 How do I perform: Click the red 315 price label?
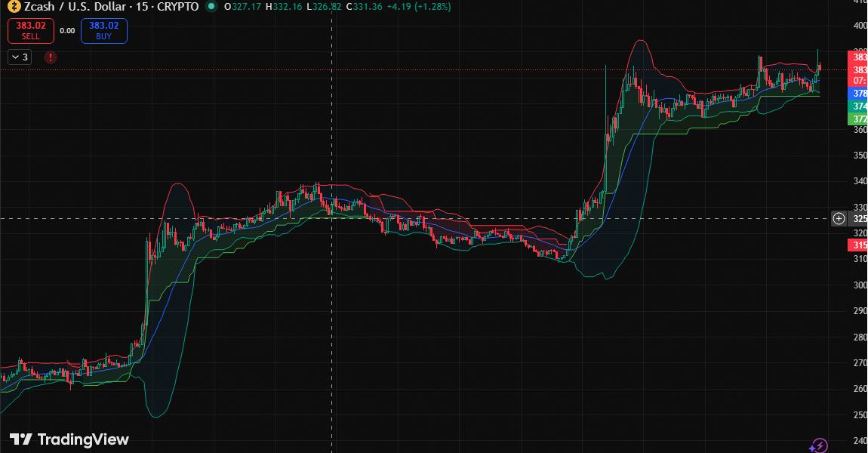coord(858,245)
